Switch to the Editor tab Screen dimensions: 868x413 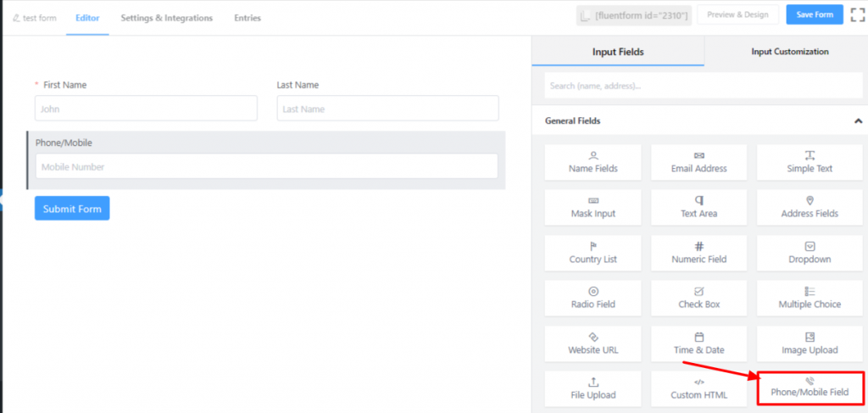pyautogui.click(x=87, y=18)
